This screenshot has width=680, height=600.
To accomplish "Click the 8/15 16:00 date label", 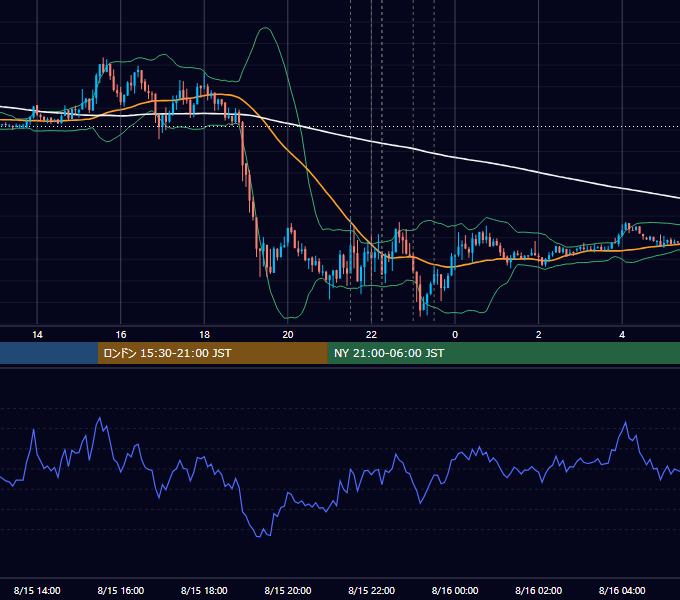I will click(x=121, y=590).
